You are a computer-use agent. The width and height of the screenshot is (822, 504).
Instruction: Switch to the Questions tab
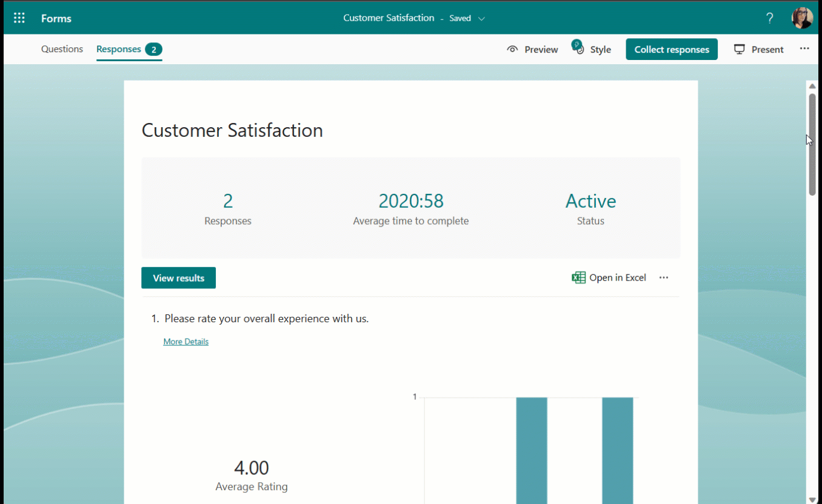[x=62, y=49]
